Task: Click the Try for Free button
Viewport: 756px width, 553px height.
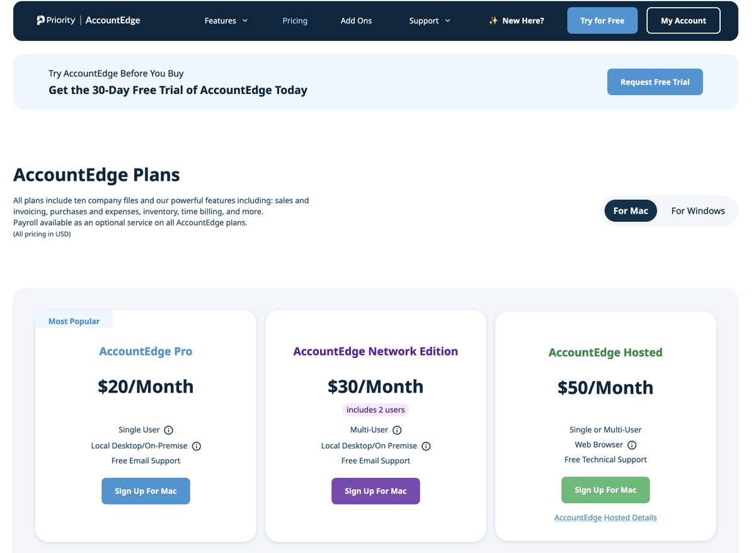Action: [x=602, y=21]
